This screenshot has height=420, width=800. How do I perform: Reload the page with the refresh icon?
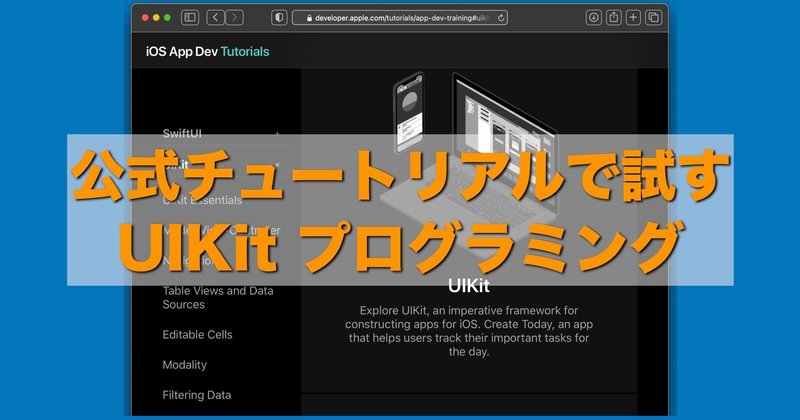pyautogui.click(x=501, y=18)
